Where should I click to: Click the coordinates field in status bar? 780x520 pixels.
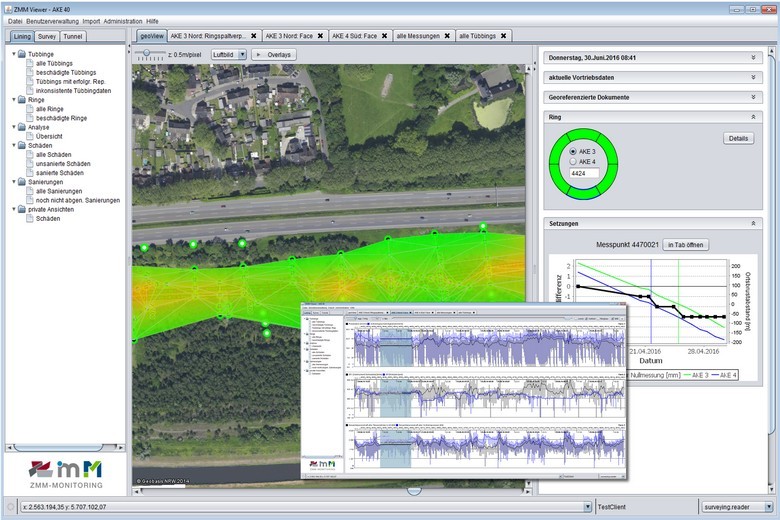tap(306, 507)
